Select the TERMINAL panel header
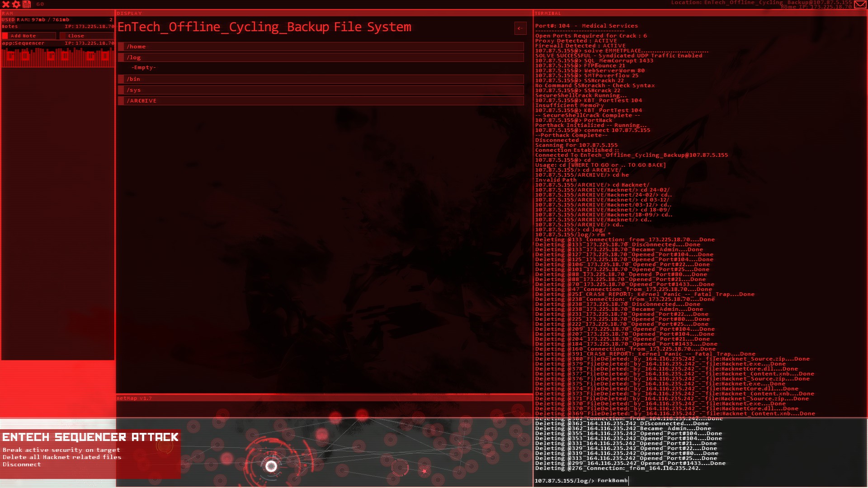868x488 pixels. click(547, 13)
